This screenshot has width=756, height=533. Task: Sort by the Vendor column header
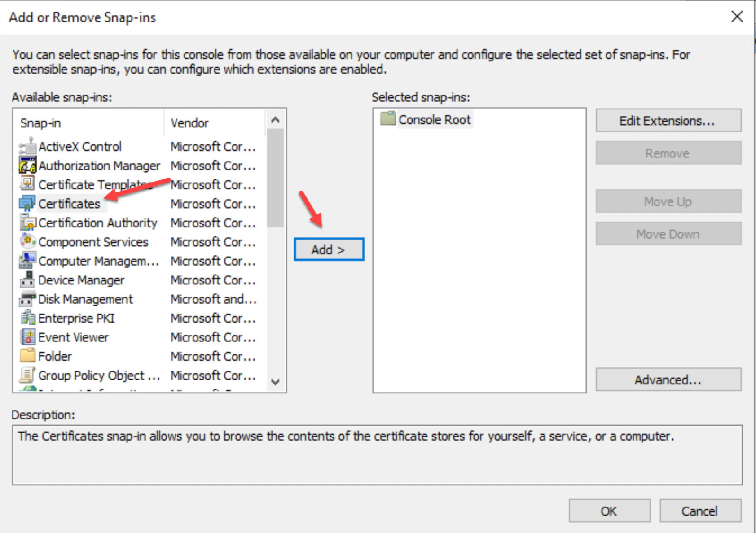tap(215, 122)
